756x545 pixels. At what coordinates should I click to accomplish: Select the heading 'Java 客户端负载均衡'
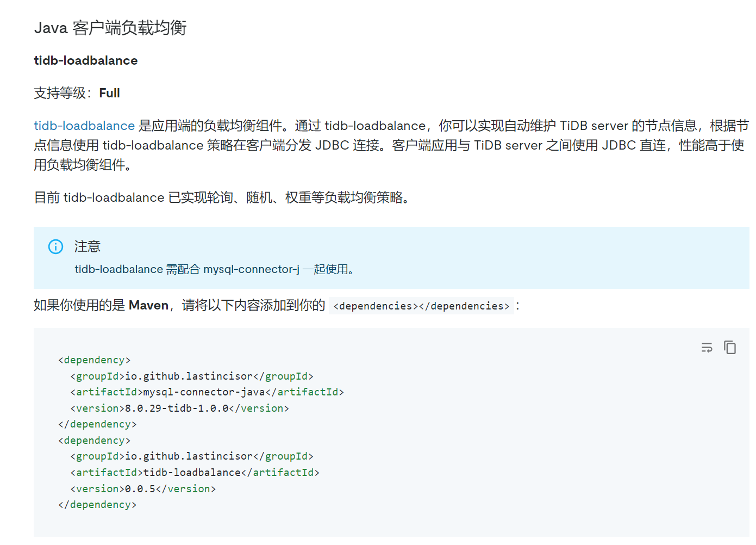coord(110,28)
